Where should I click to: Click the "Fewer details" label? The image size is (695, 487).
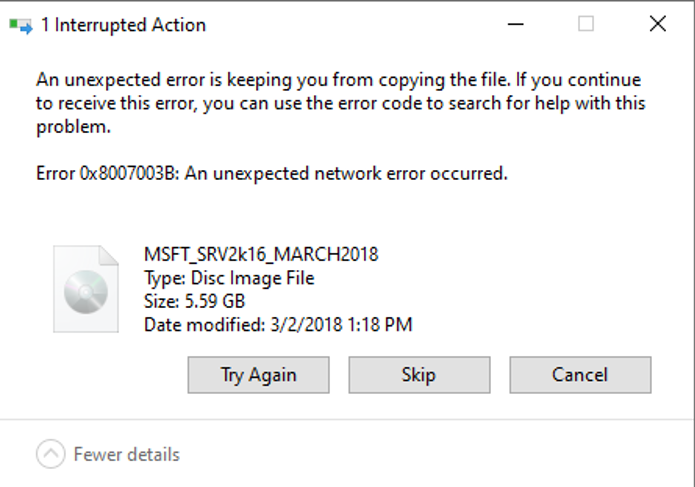pyautogui.click(x=127, y=455)
